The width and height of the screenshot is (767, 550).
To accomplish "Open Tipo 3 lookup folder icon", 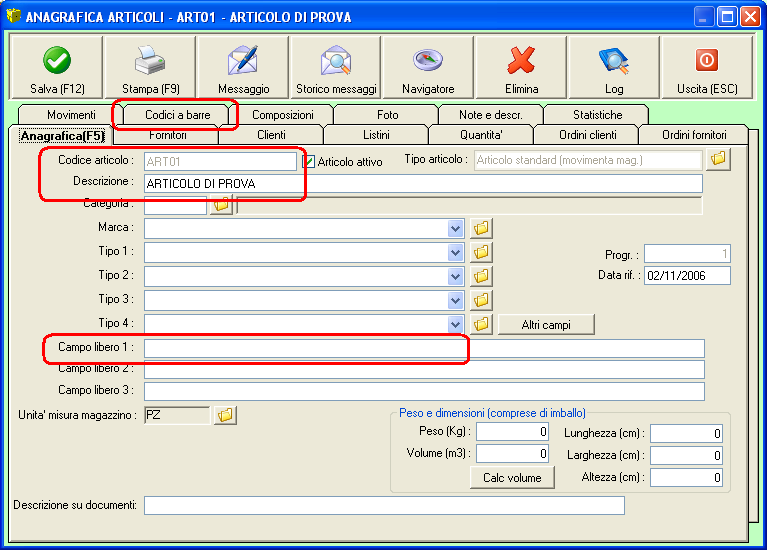I will click(481, 299).
